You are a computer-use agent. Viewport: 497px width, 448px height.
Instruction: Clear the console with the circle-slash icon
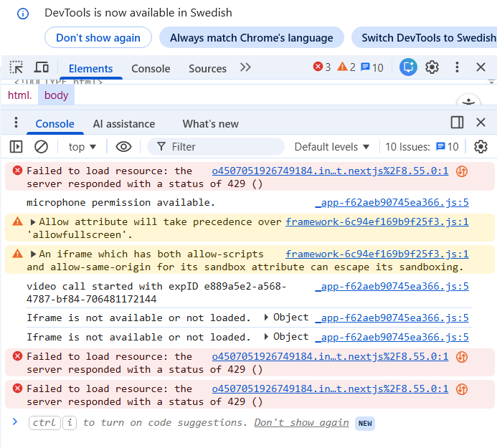(42, 147)
